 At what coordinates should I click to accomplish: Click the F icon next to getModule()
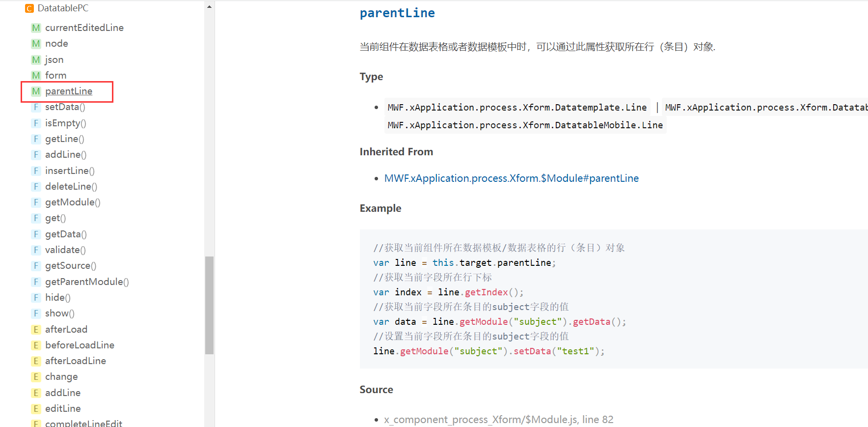point(36,202)
